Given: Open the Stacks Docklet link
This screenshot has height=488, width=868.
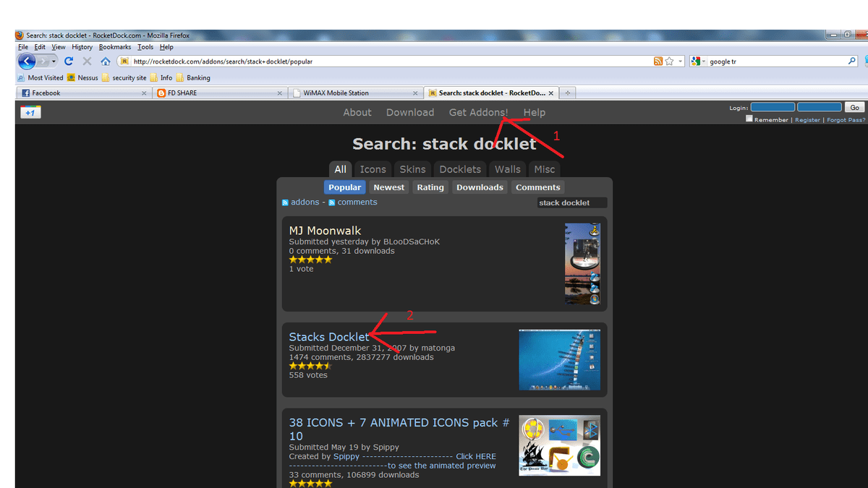Looking at the screenshot, I should click(x=329, y=336).
